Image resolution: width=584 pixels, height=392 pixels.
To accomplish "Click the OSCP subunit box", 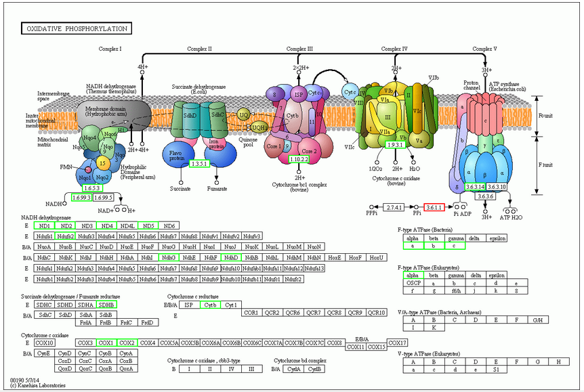I will [x=411, y=283].
